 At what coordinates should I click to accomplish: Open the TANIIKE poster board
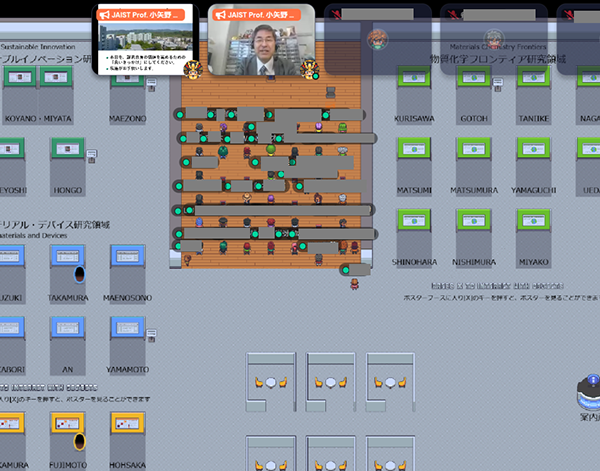pyautogui.click(x=533, y=76)
